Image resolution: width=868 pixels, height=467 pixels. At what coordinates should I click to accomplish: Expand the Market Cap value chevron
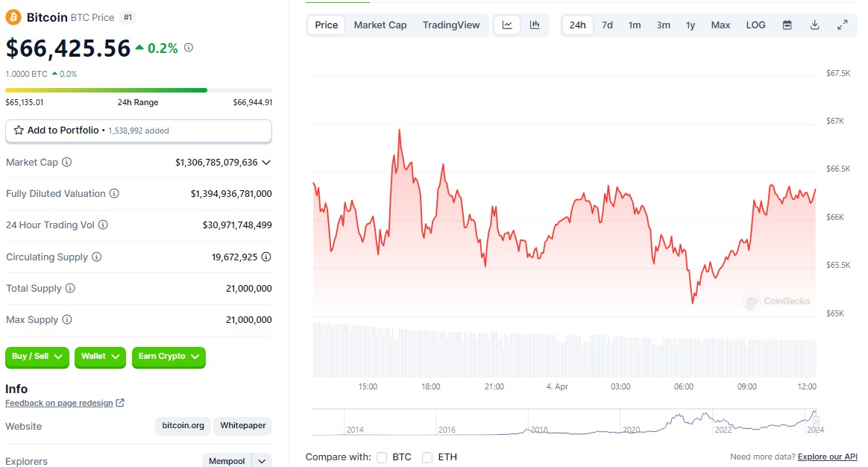(x=266, y=163)
